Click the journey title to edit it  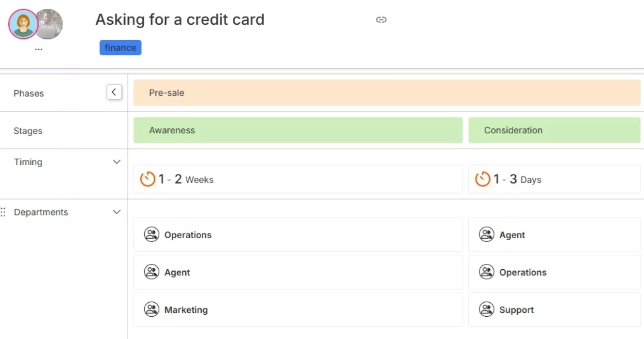180,19
